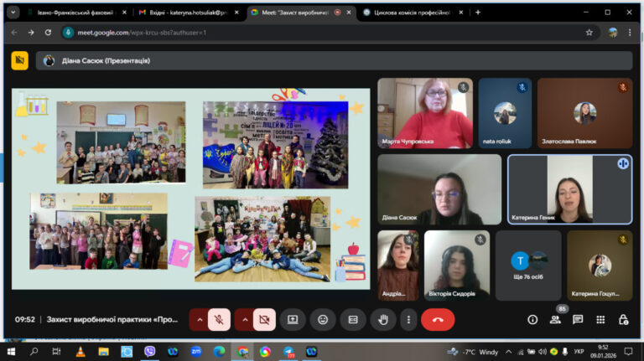
Task: Switch to the Циклова комісія tab
Action: click(413, 13)
